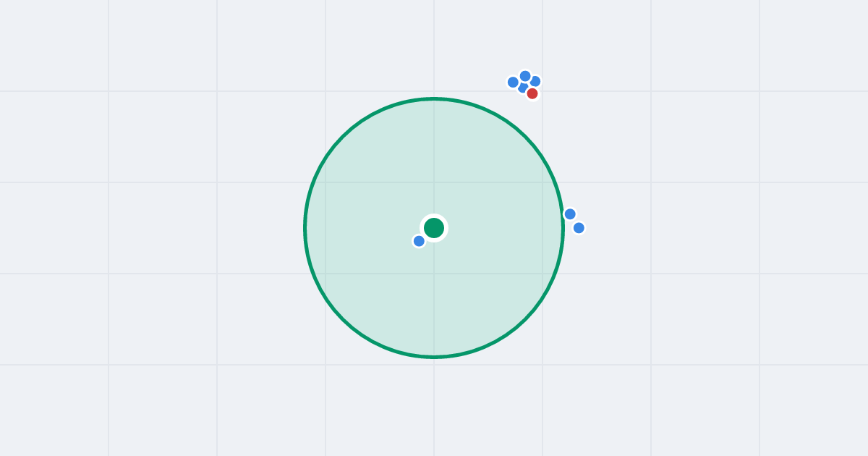Select the blue dot beside the center marker
This screenshot has height=456, width=868.
pyautogui.click(x=419, y=241)
